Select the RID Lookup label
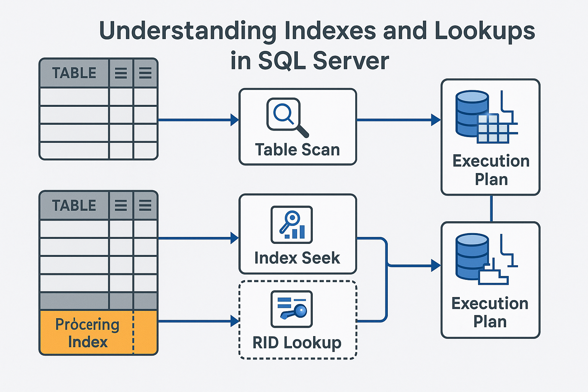 click(297, 343)
